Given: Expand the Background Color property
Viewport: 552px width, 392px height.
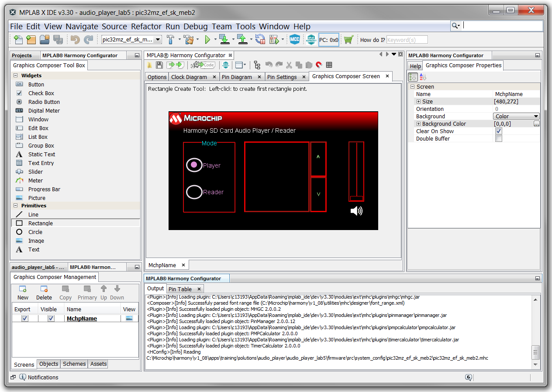Looking at the screenshot, I should click(418, 124).
